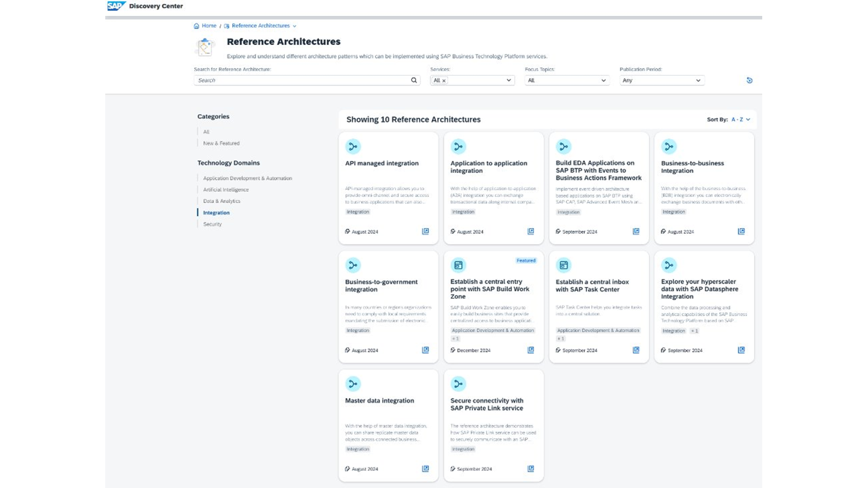Open Establish a central inbox title
Screen dimensions: 868x488
pyautogui.click(x=592, y=286)
